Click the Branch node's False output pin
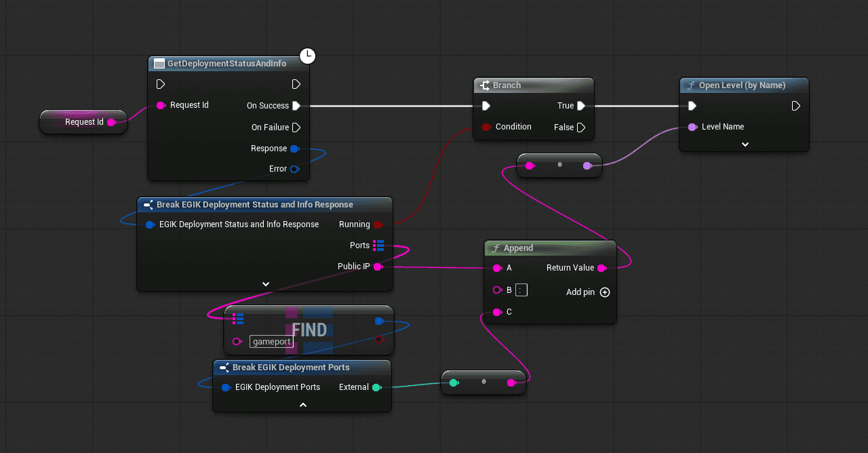Screen dimensions: 868x453 581,127
